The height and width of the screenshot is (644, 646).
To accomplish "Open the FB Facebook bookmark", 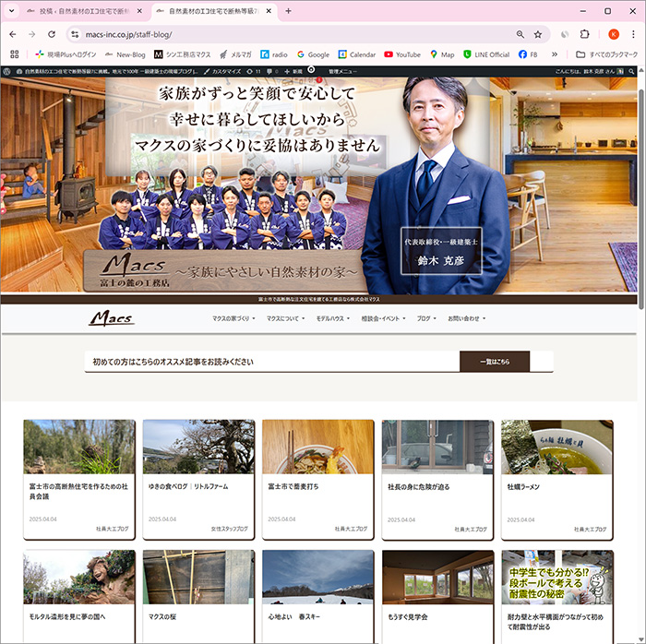I will tap(528, 54).
